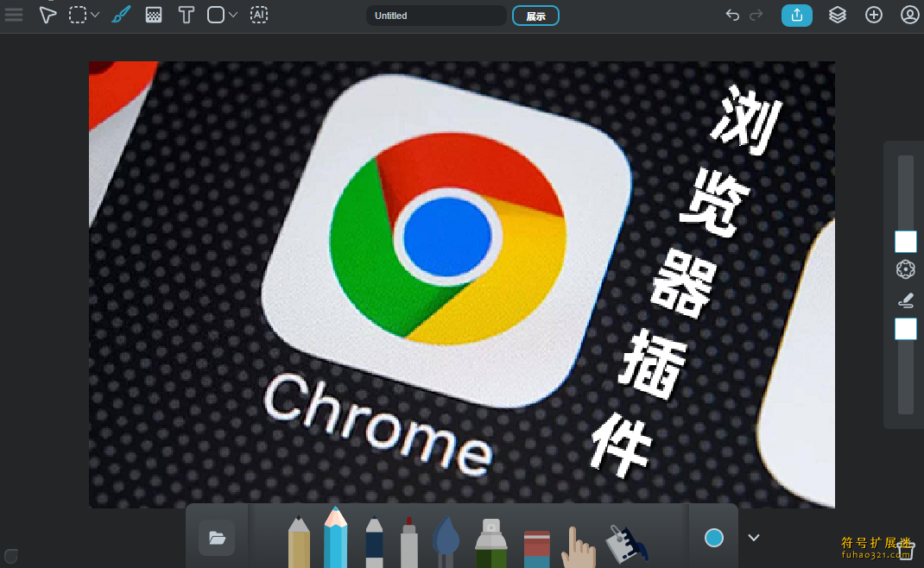
Task: Select the Text tool
Action: click(187, 15)
